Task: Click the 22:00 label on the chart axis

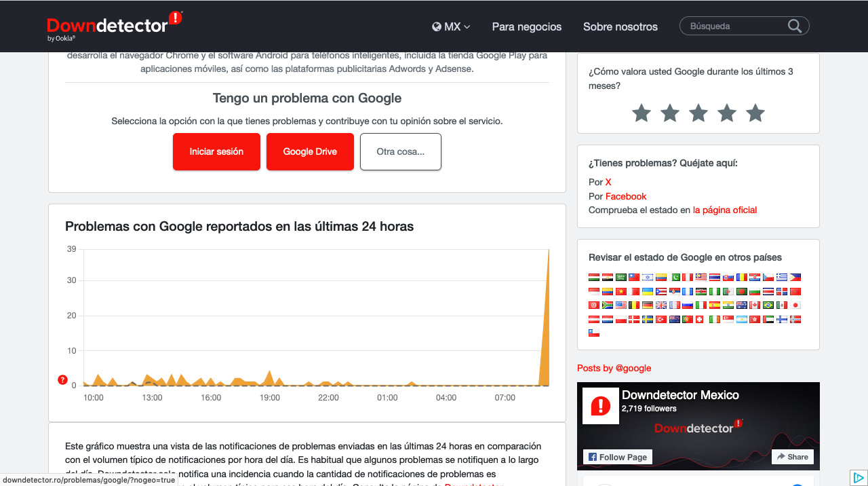Action: click(329, 398)
